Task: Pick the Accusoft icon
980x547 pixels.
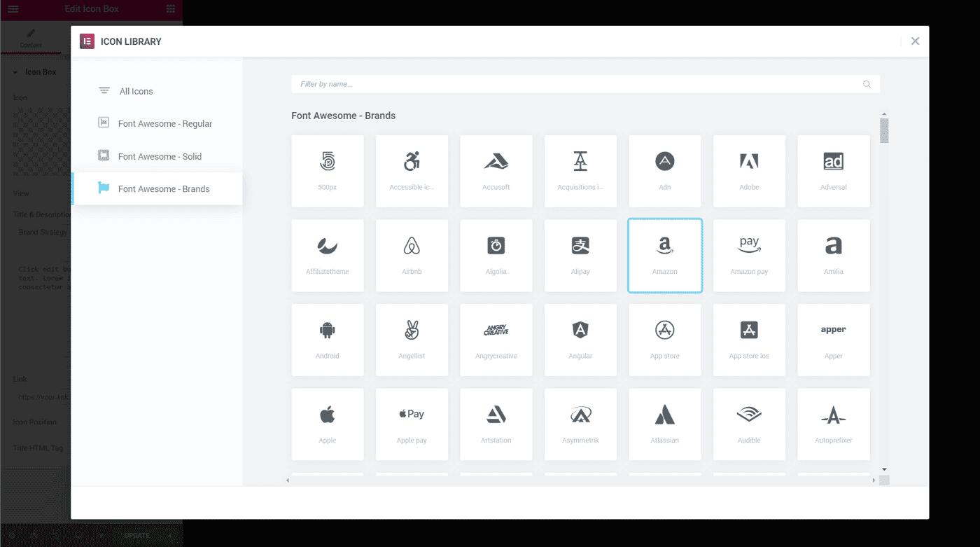Action: [496, 171]
